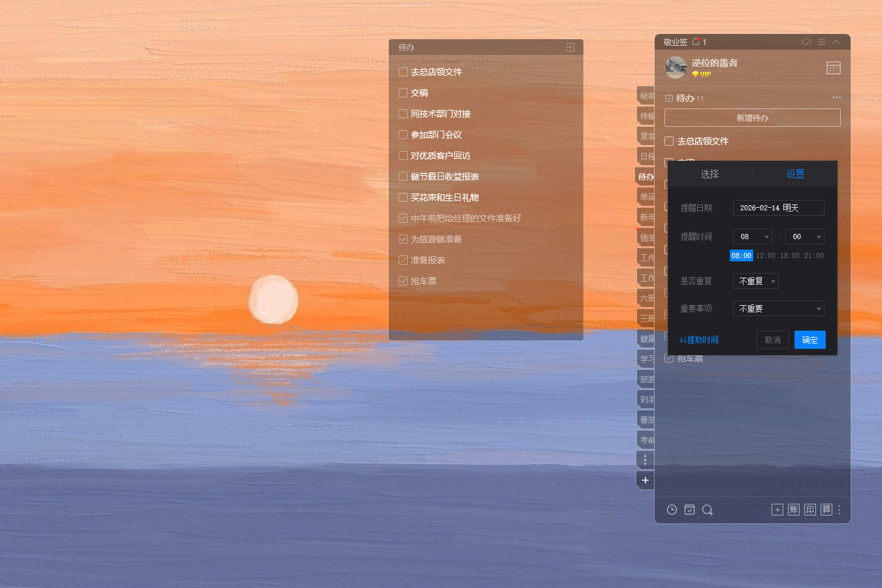Click the clock history icon in bottom bar
The width and height of the screenshot is (882, 588).
[672, 510]
